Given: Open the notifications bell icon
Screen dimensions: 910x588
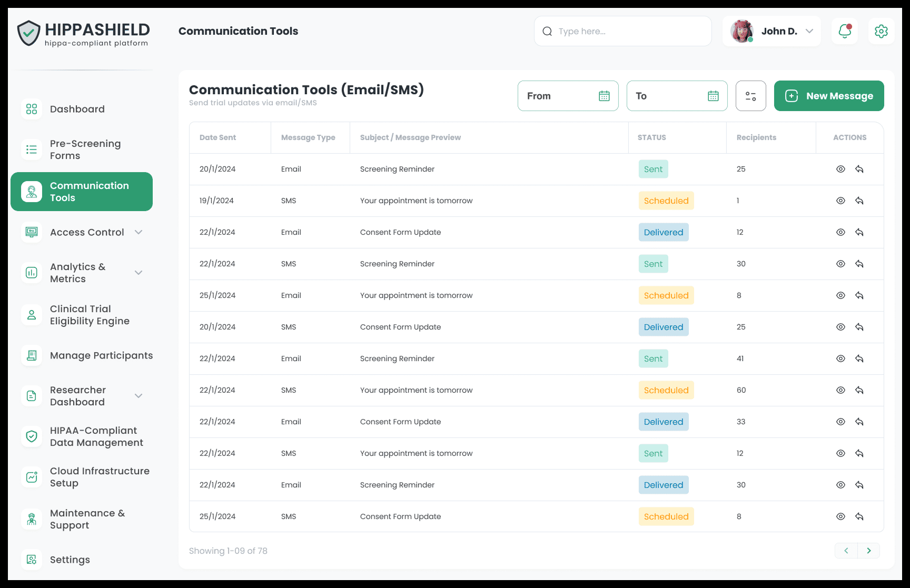Looking at the screenshot, I should click(x=845, y=31).
